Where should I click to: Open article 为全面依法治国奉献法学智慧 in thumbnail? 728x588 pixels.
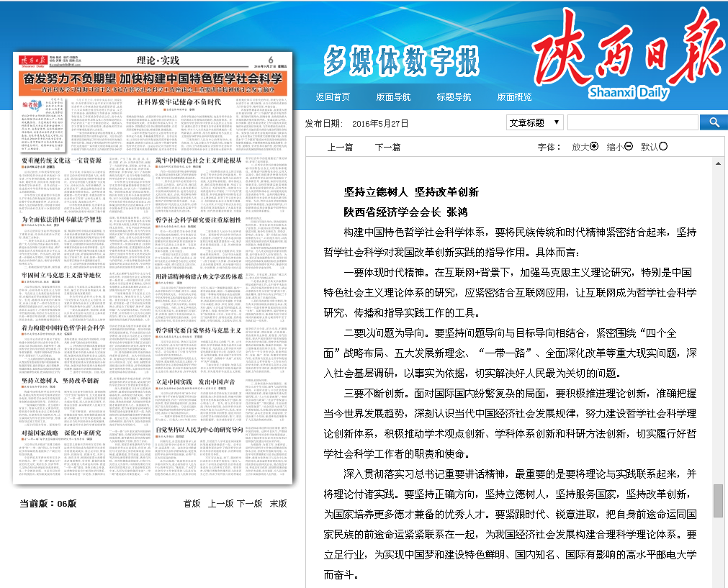(62, 220)
